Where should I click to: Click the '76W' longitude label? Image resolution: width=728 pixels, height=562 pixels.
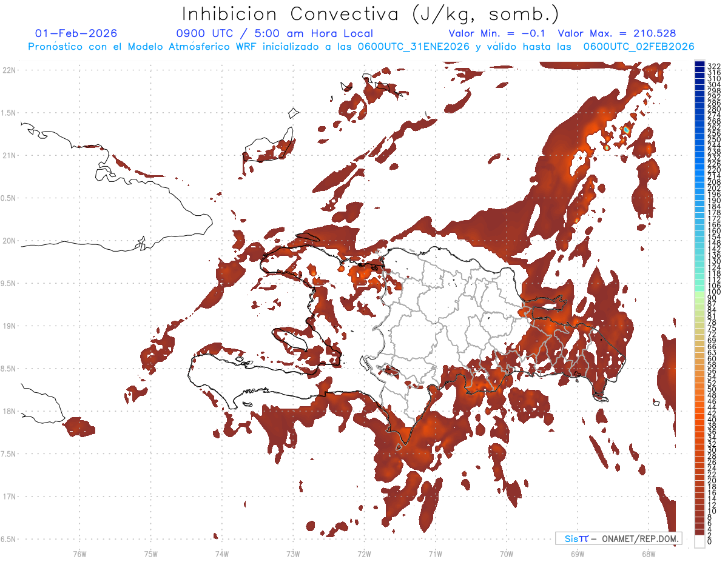(x=79, y=554)
